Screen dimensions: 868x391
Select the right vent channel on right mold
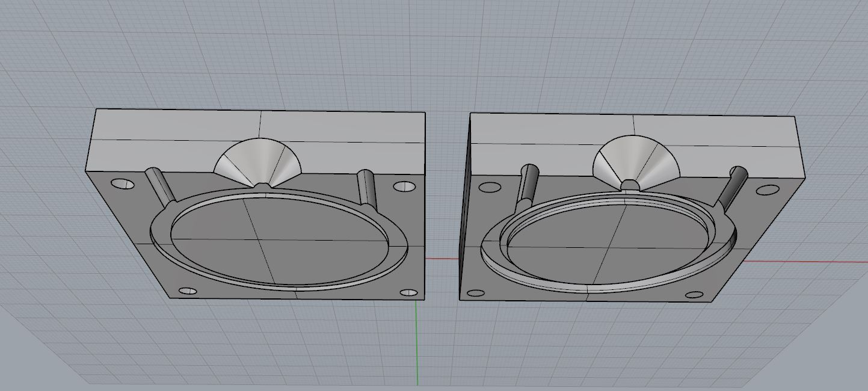[733, 188]
